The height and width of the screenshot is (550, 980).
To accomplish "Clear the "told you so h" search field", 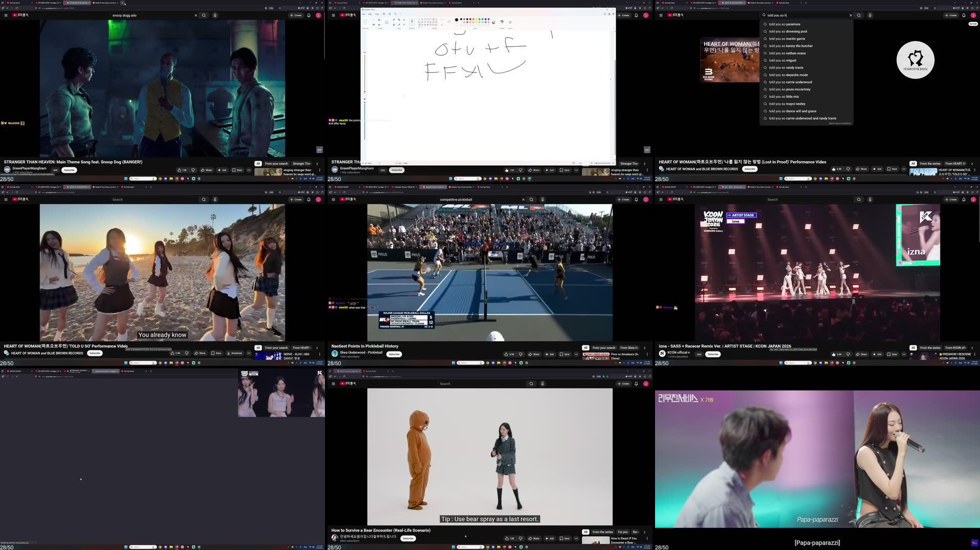I will [x=851, y=15].
